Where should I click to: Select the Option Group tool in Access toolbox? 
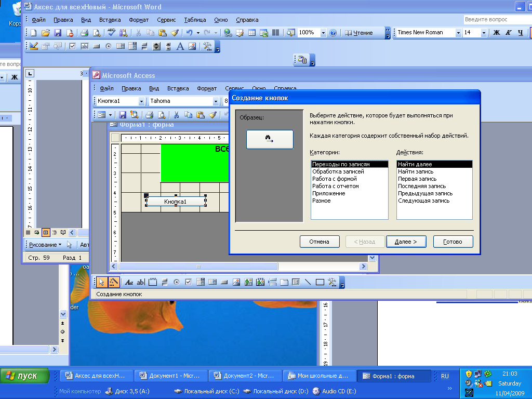153,282
